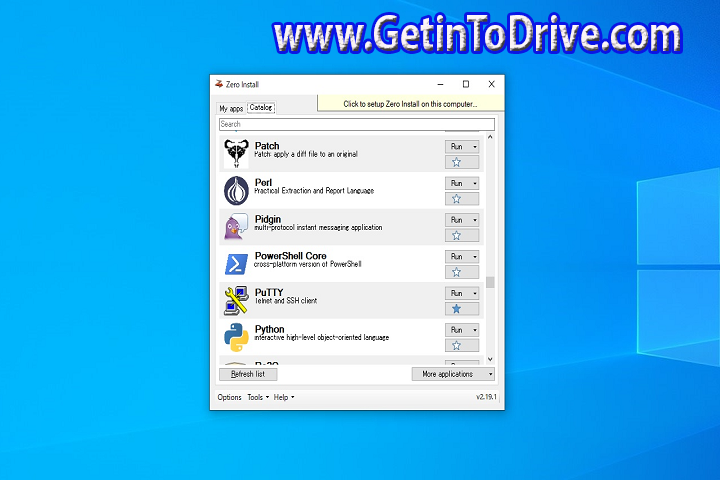Select the PowerShell Core entry name
The image size is (720, 480).
pos(290,256)
